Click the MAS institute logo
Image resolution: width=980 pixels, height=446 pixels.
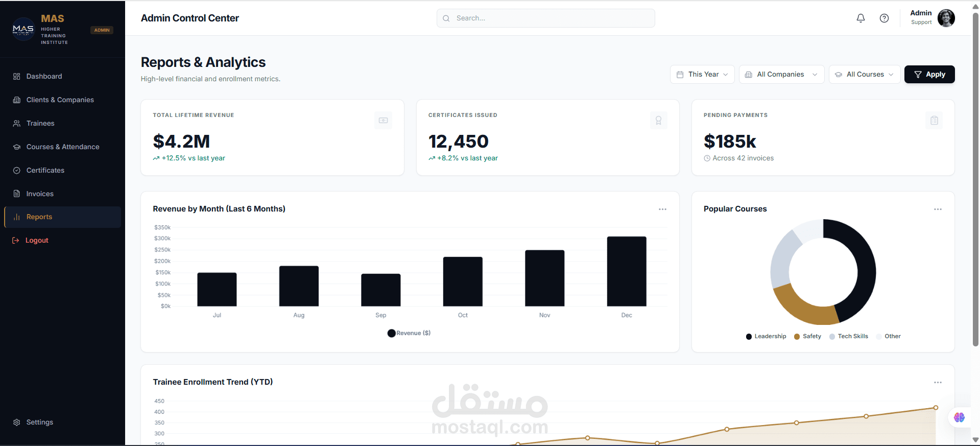(23, 29)
